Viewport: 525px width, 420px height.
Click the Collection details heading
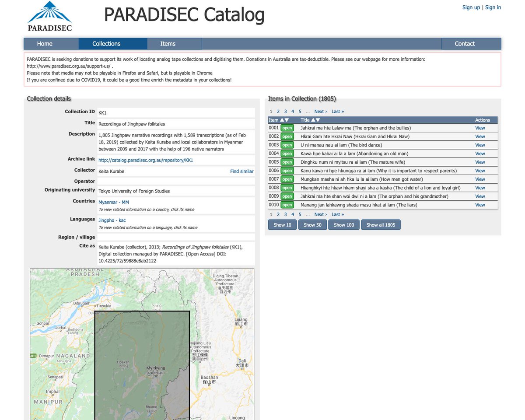49,98
